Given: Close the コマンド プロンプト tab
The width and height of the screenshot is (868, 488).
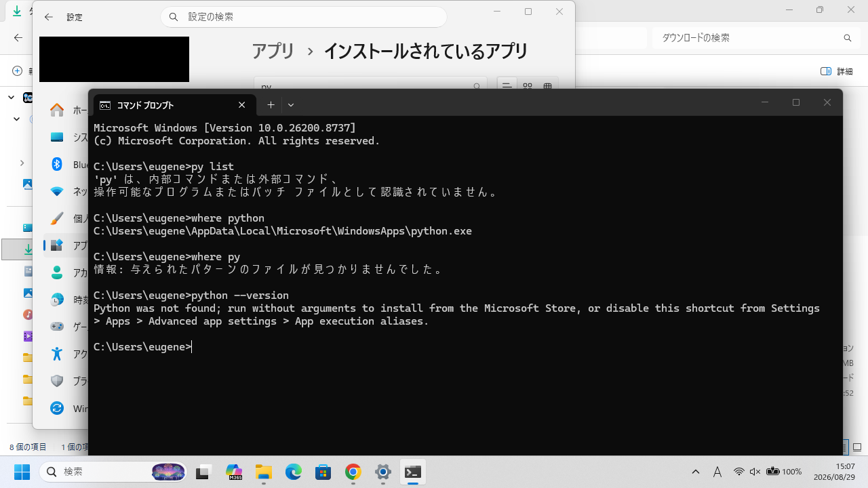Looking at the screenshot, I should point(242,105).
